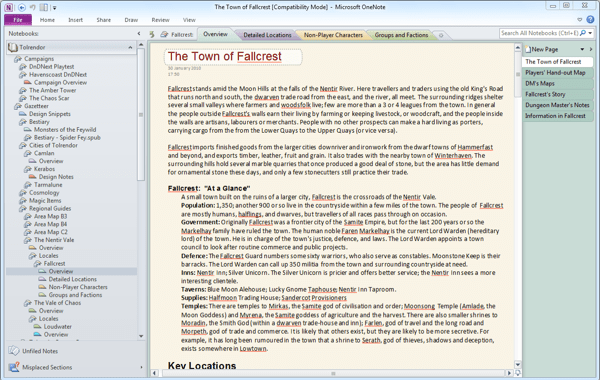Click the page scrollbar up arrow

point(518,47)
